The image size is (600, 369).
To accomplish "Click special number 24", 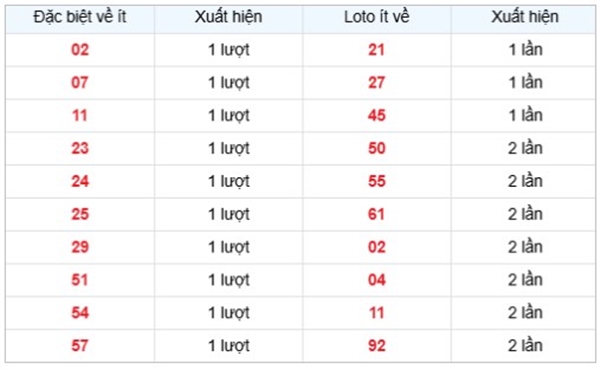I will click(x=80, y=181).
